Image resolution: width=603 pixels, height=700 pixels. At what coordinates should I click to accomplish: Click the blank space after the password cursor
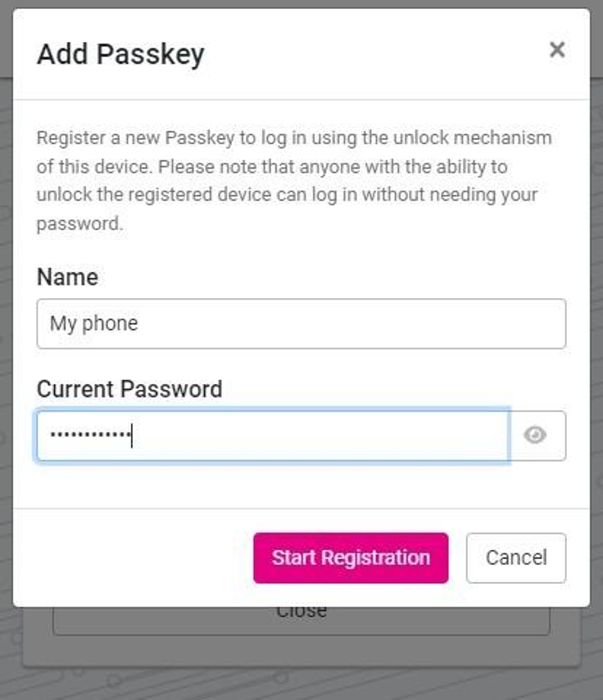320,436
